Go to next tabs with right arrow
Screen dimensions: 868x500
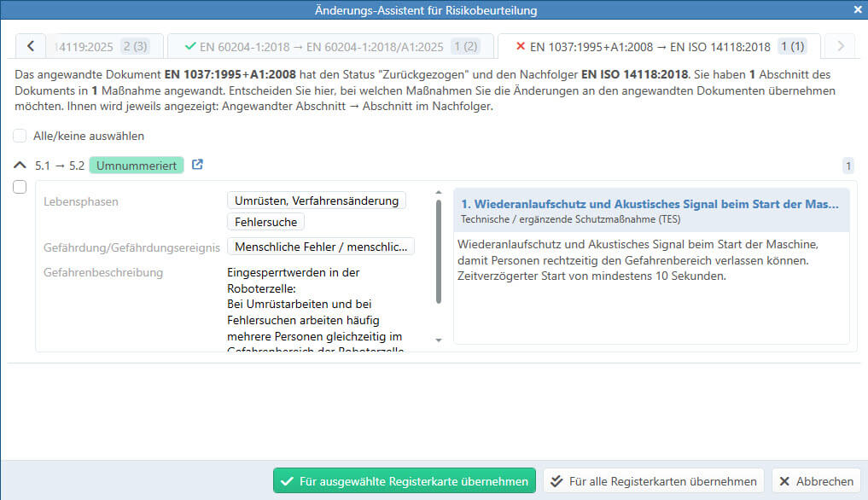coord(841,47)
